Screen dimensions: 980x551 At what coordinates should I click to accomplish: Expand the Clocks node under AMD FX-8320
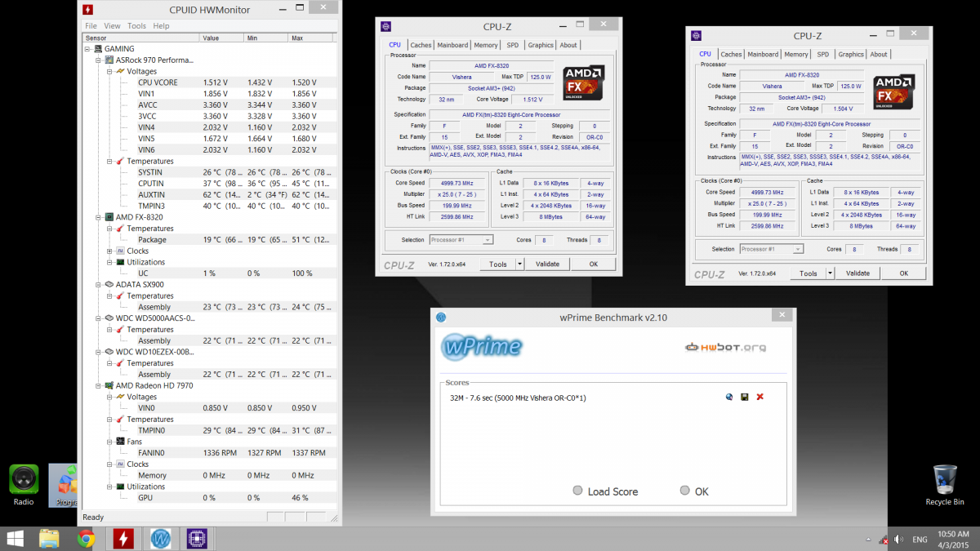point(109,251)
